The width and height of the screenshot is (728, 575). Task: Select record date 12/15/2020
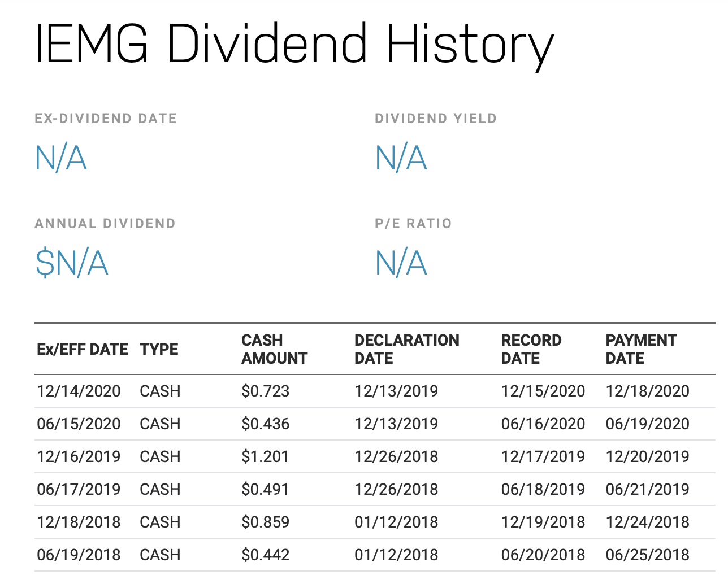coord(543,391)
